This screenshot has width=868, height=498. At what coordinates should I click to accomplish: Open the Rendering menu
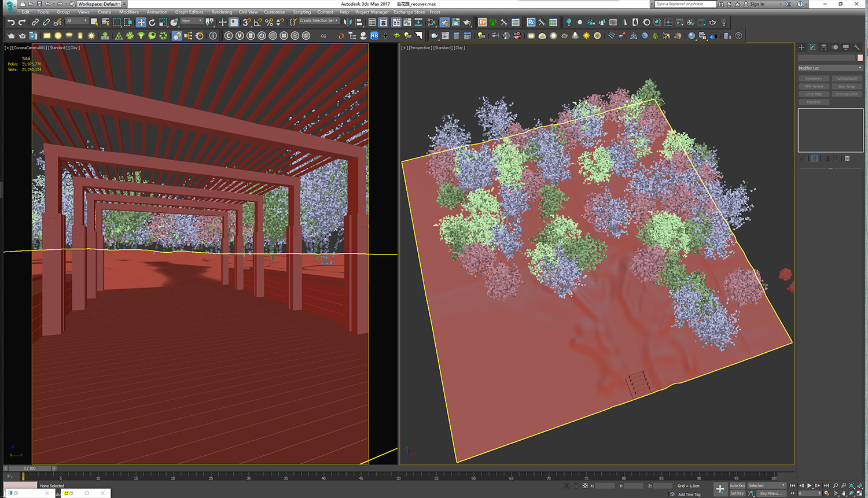(x=222, y=12)
